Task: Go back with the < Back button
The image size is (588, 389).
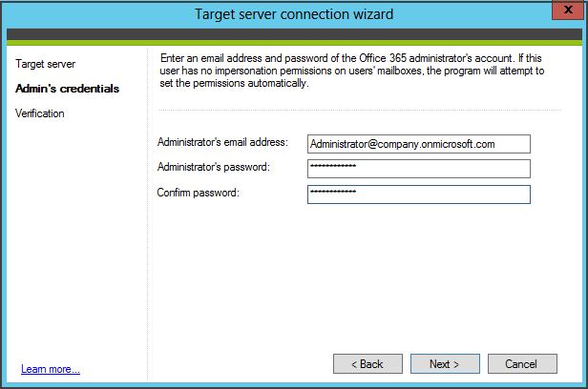Action: [x=367, y=363]
